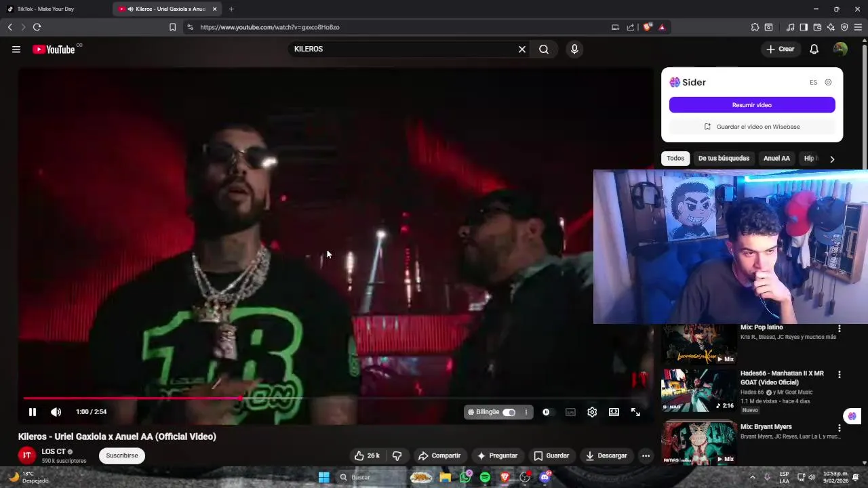Open the account avatar menu
Image resolution: width=868 pixels, height=488 pixels.
(840, 49)
